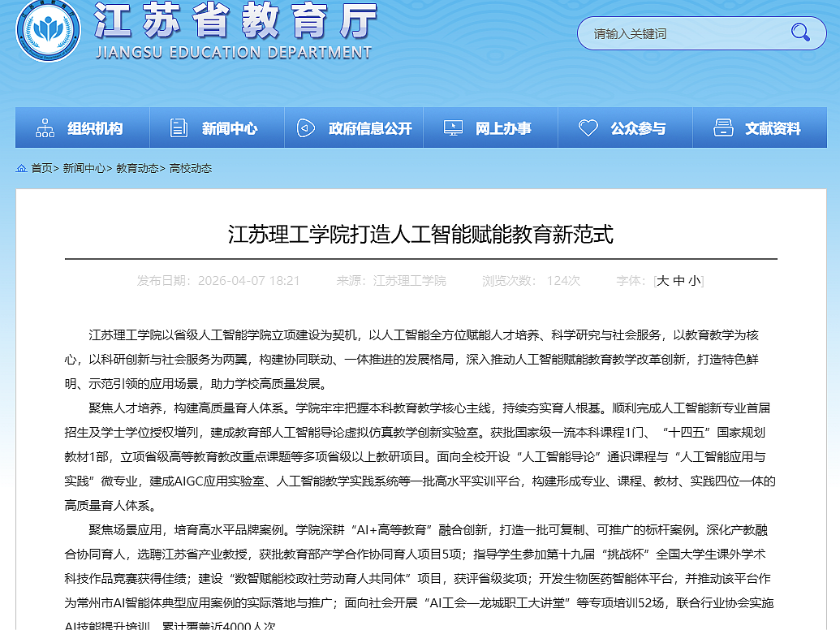
Task: Open the 网上办事 menu item
Action: (503, 128)
